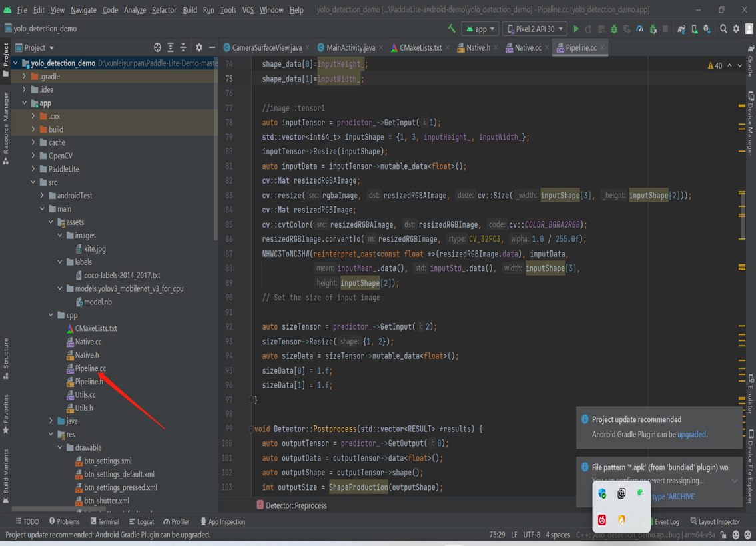Open the app run configuration dropdown
This screenshot has width=756, height=546.
point(480,29)
